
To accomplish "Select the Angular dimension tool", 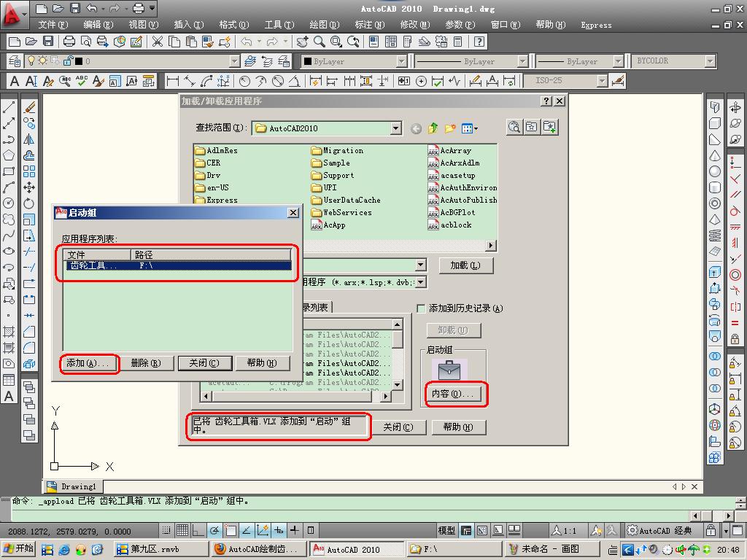I will coord(295,82).
